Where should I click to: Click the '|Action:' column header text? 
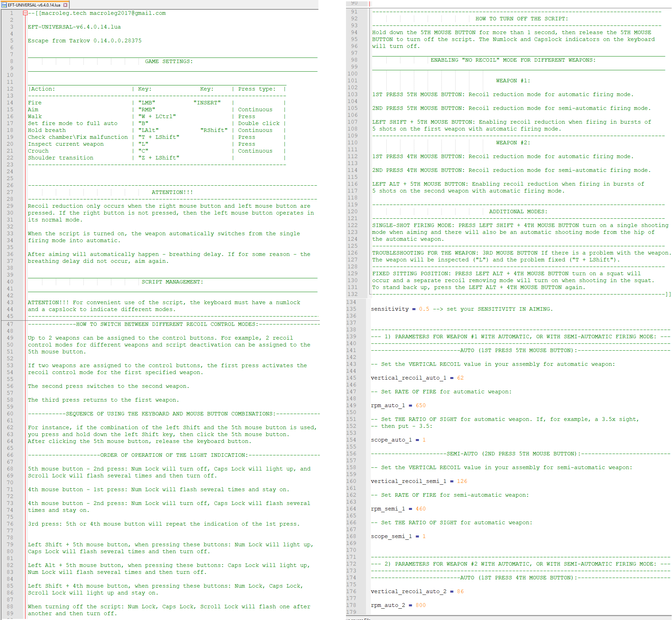tap(41, 89)
